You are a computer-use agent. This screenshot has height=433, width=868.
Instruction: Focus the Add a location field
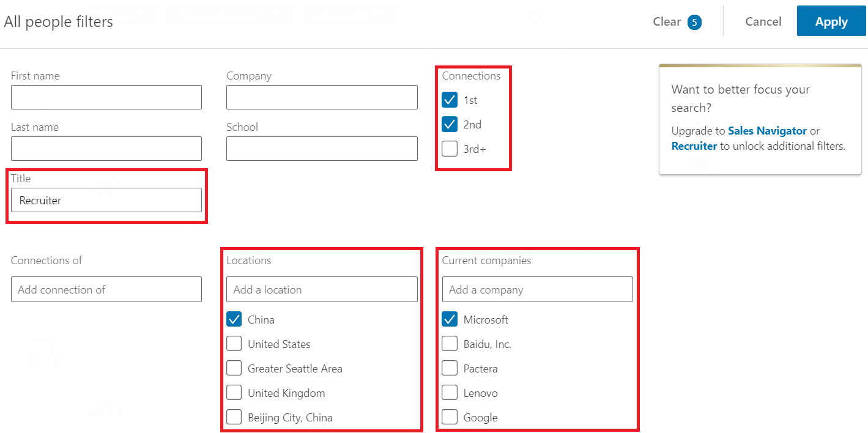pos(322,289)
